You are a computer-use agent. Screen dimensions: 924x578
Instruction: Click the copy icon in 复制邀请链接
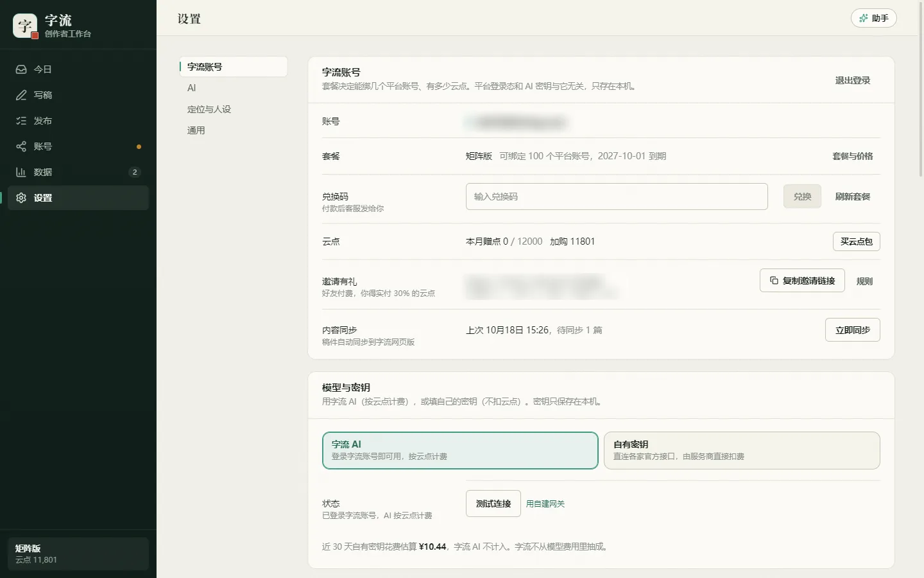point(774,281)
